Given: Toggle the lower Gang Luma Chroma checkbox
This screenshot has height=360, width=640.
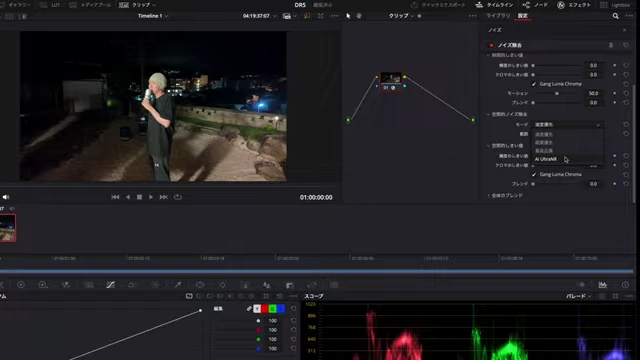Looking at the screenshot, I should pos(534,175).
